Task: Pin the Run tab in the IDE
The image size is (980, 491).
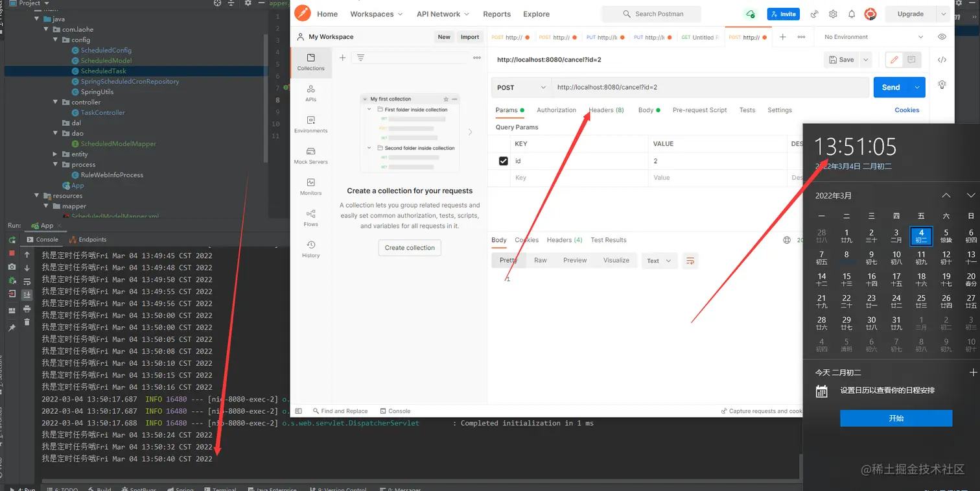Action: pos(12,328)
